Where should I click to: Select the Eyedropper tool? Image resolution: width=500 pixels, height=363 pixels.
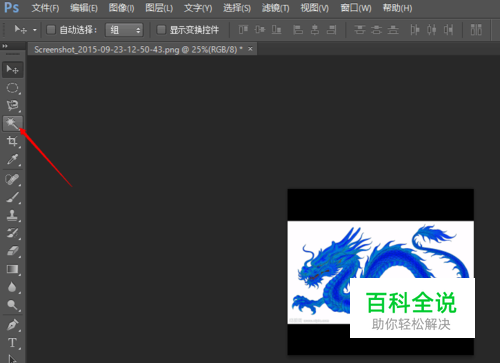(x=13, y=159)
